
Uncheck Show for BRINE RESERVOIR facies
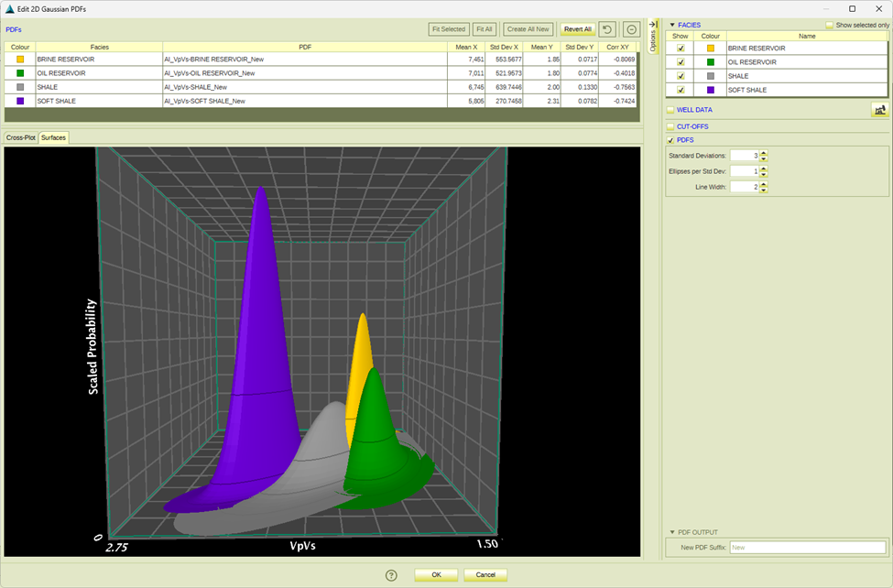coord(680,48)
